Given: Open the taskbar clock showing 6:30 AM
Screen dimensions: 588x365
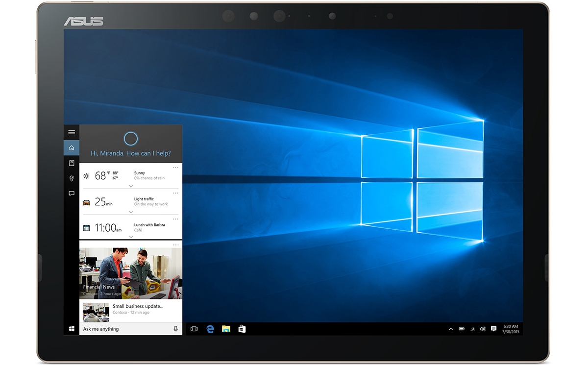Looking at the screenshot, I should 510,329.
